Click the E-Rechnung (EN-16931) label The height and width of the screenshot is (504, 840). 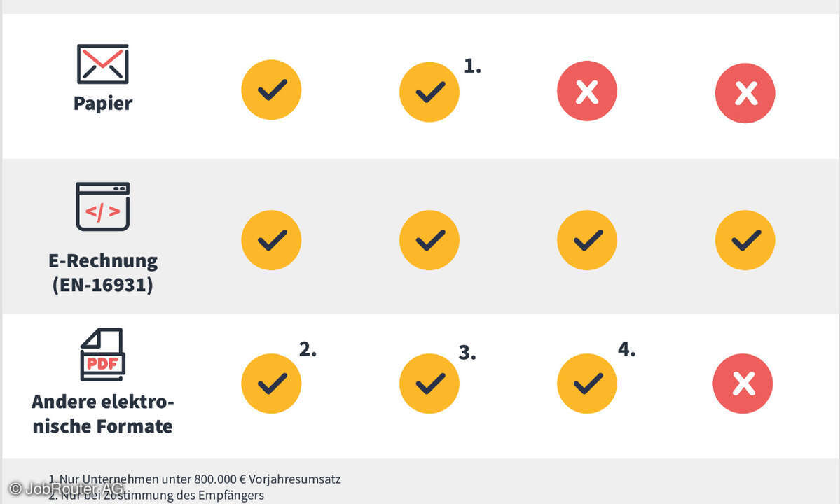[103, 273]
